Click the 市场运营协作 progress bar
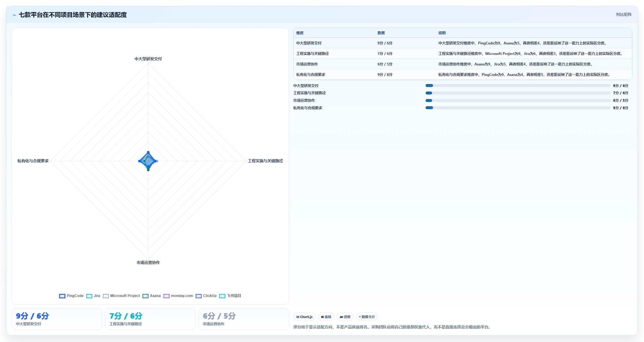644x342 pixels. [x=518, y=100]
